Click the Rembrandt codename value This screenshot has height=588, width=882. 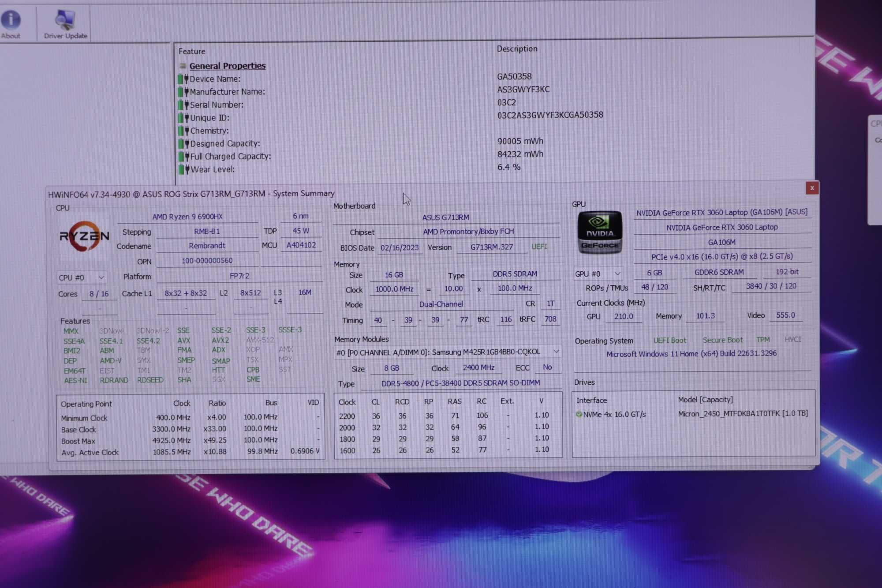click(207, 246)
